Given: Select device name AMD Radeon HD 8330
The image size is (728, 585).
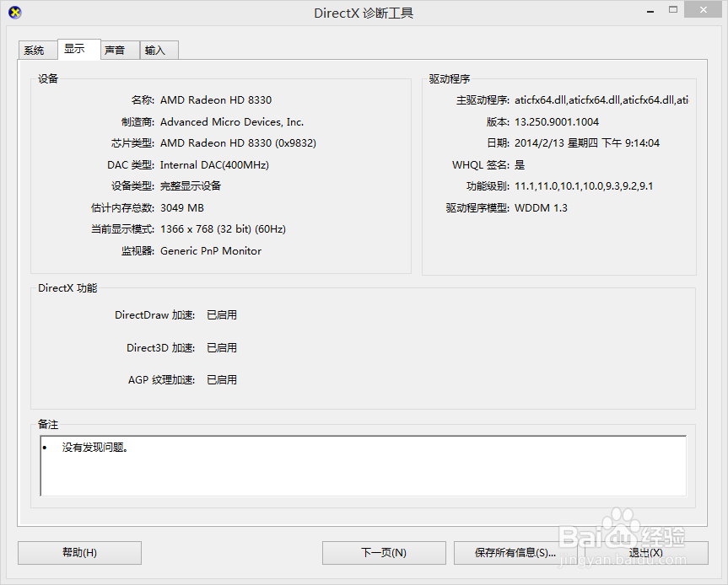Looking at the screenshot, I should (216, 99).
